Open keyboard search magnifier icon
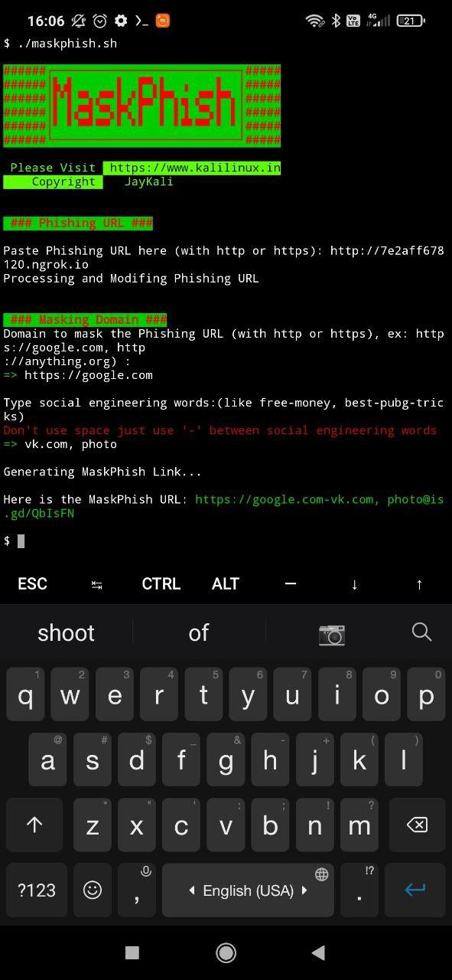This screenshot has width=452, height=980. (421, 632)
